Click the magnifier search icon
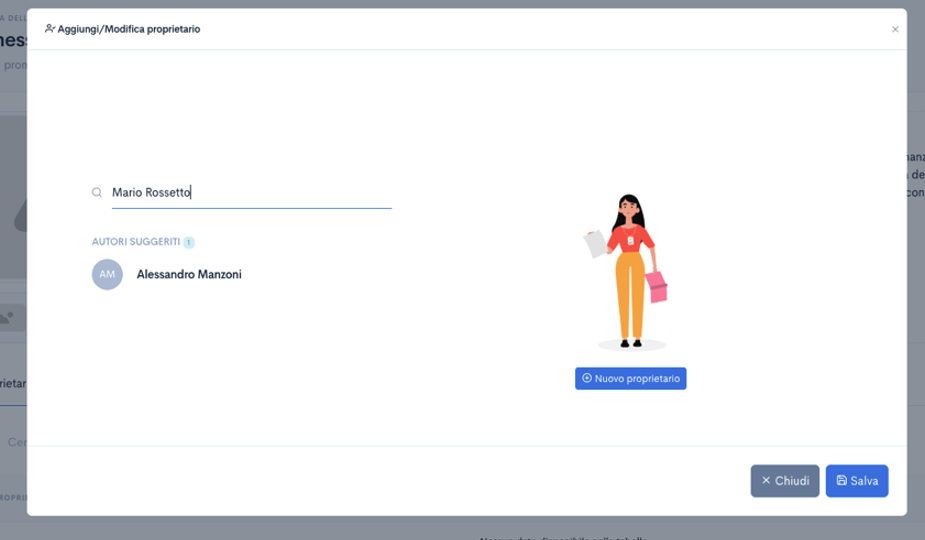 point(97,193)
